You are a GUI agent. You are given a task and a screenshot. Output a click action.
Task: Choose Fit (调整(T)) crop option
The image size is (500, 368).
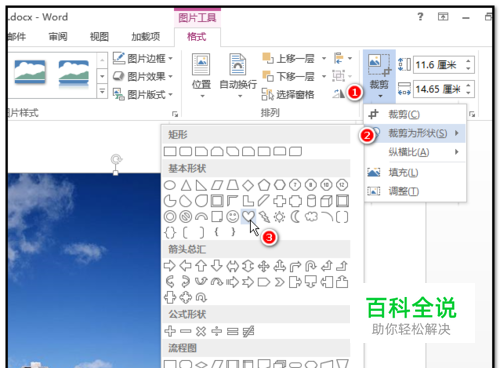tap(415, 191)
